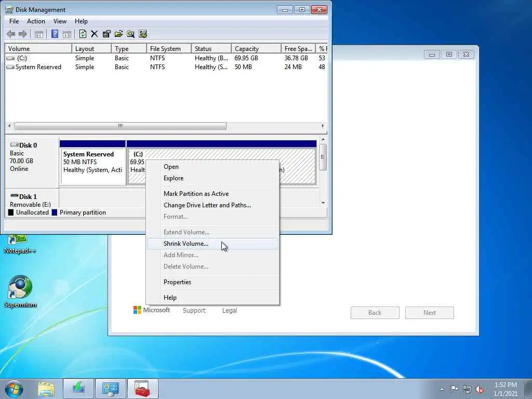This screenshot has width=532, height=399.
Task: Sort by the File System column header
Action: [x=169, y=48]
